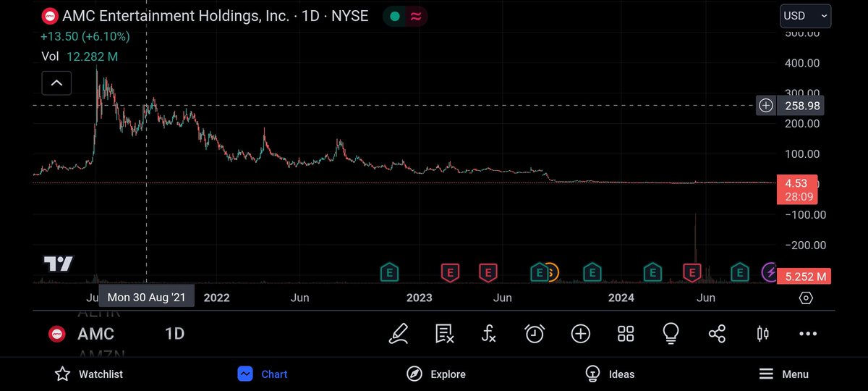The image size is (868, 391).
Task: Open the remove drawings note icon
Action: [444, 333]
